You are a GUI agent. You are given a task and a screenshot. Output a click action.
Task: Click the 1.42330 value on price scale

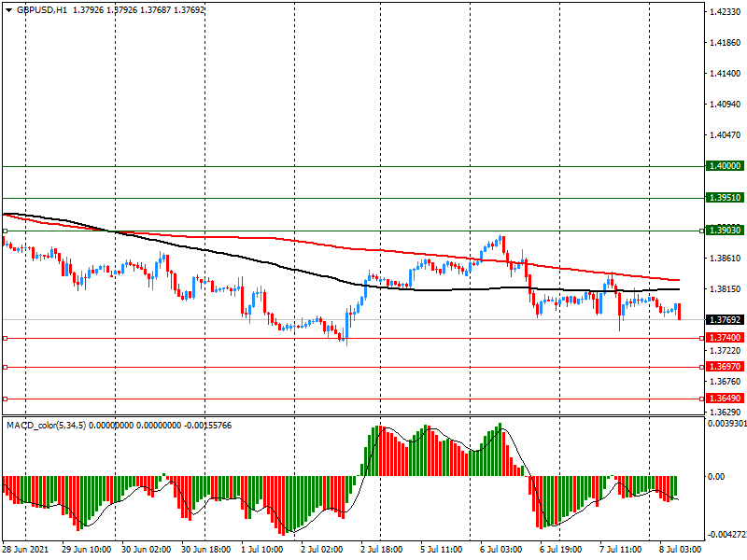726,12
